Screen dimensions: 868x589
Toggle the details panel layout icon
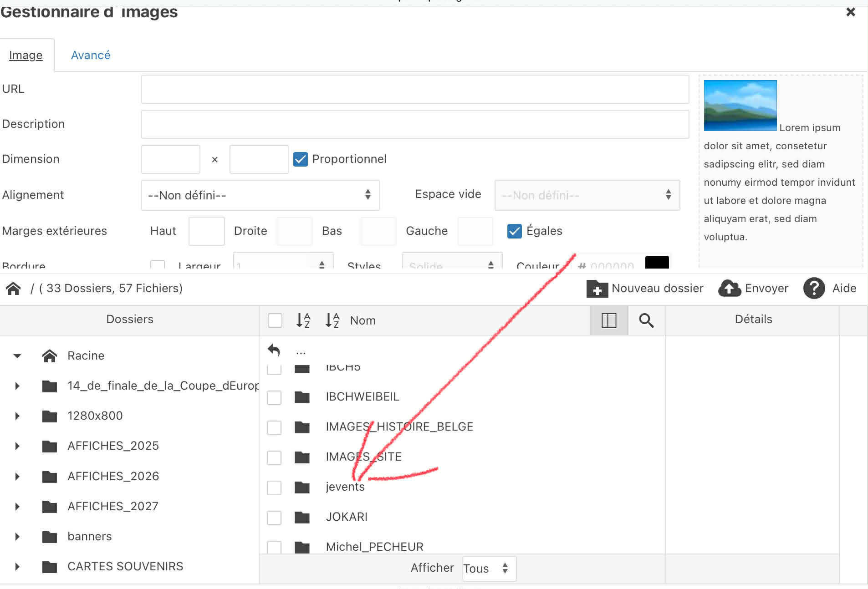point(609,320)
